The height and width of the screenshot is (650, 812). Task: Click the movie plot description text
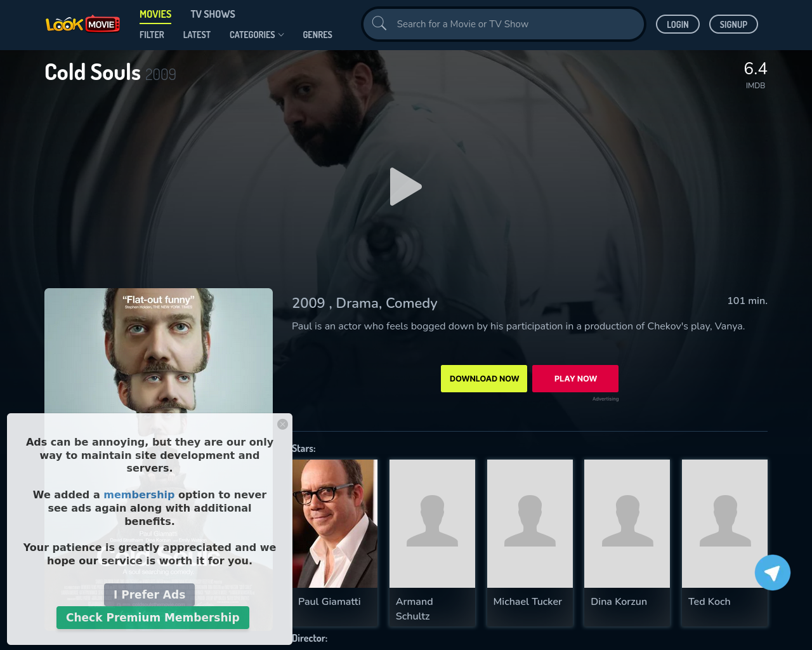click(x=518, y=326)
